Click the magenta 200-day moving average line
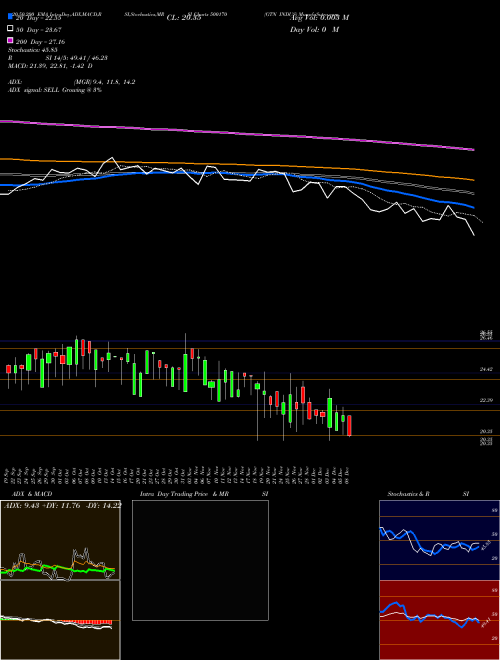This screenshot has height=660, width=500. click(237, 133)
